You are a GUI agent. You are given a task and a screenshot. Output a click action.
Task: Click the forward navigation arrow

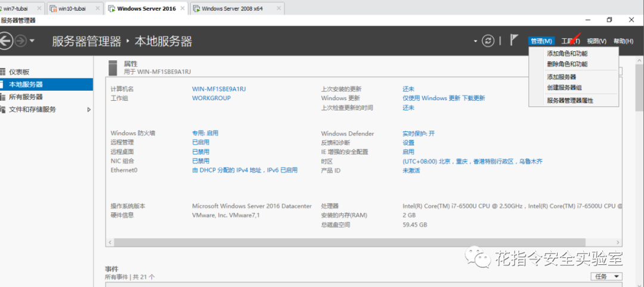tap(20, 41)
